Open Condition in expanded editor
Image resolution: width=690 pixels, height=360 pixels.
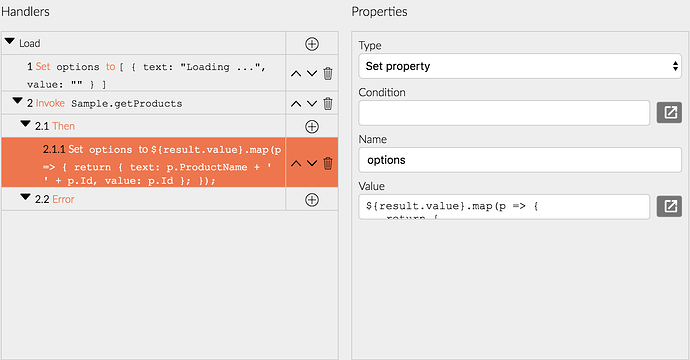669,113
